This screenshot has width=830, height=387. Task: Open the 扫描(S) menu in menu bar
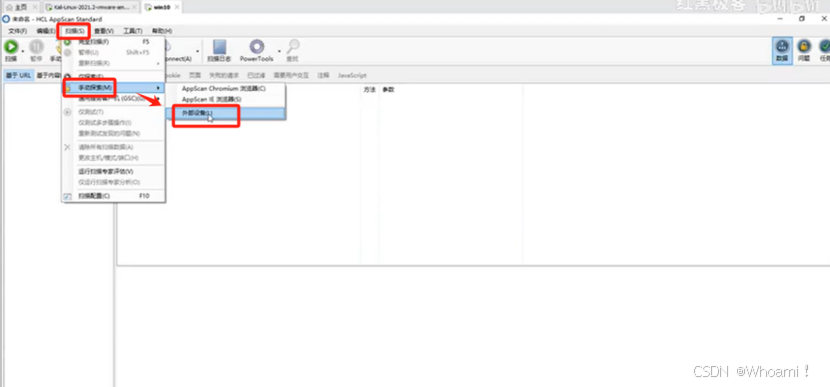coord(74,31)
